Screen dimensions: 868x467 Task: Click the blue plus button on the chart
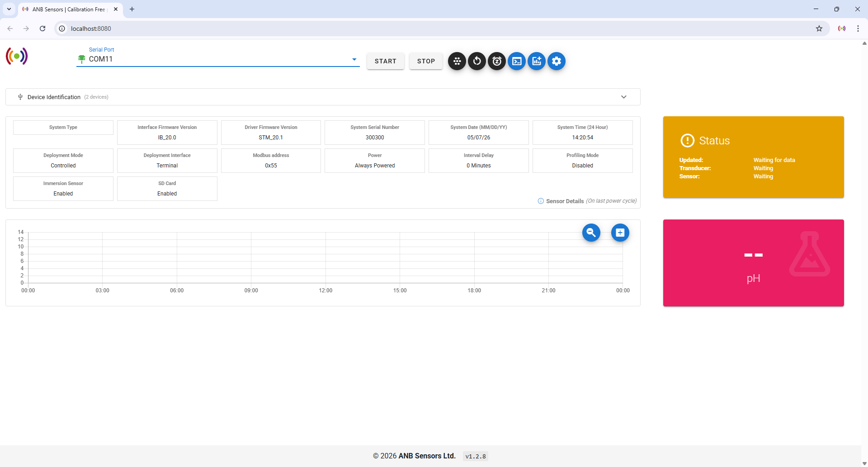[x=620, y=233]
